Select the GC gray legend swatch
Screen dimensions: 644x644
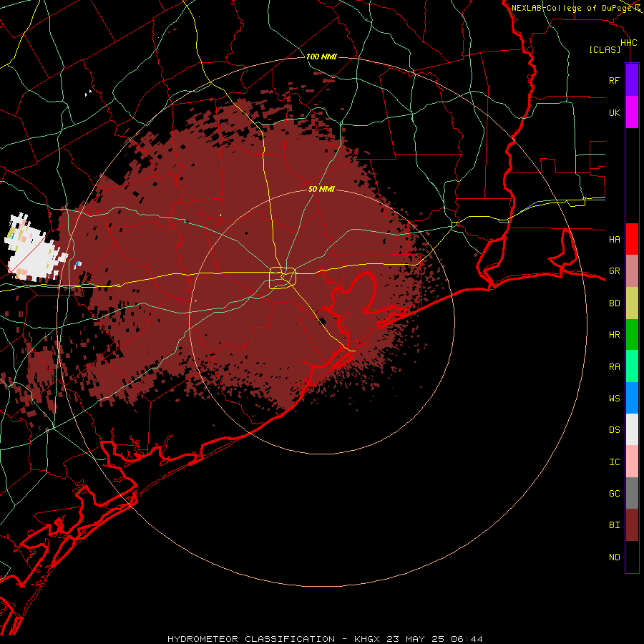tap(632, 493)
